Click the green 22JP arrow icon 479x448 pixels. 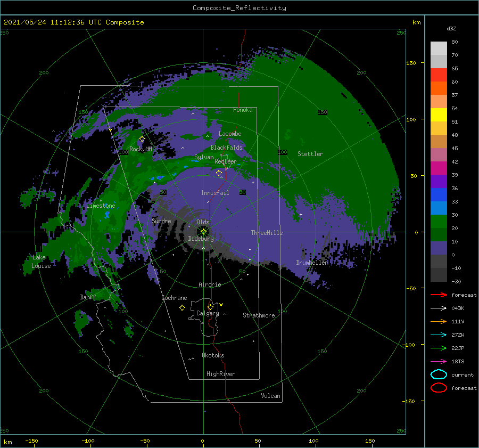(x=439, y=348)
